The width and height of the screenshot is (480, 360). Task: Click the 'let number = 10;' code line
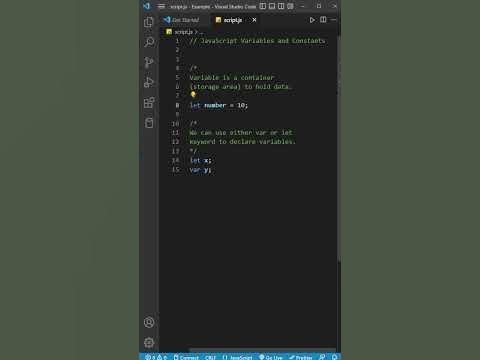pos(219,105)
